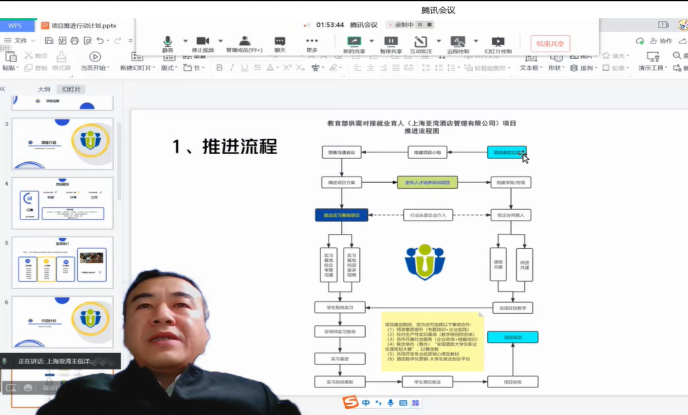Stop video with the camera icon
Image resolution: width=688 pixels, height=415 pixels.
pyautogui.click(x=203, y=41)
